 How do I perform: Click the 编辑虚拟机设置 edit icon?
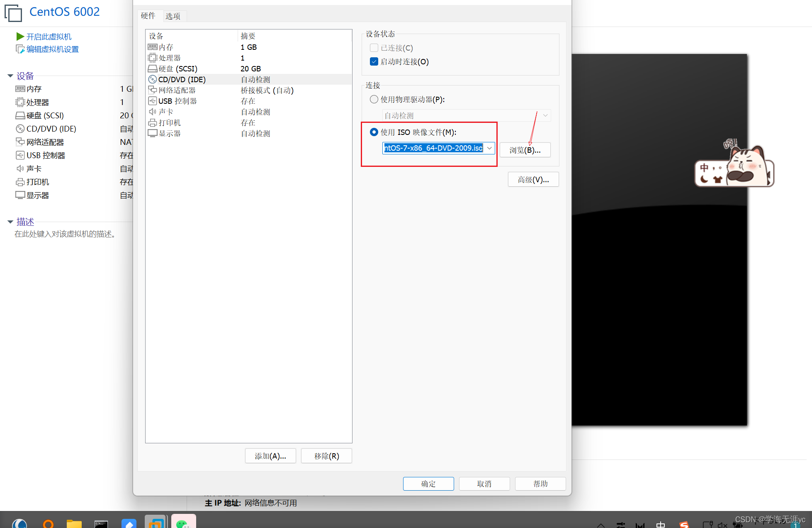[20, 49]
